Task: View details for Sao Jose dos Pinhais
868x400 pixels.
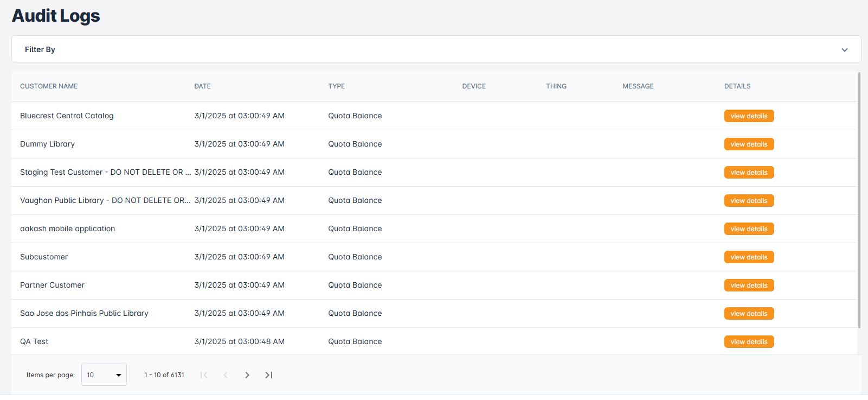Action: [x=749, y=314]
